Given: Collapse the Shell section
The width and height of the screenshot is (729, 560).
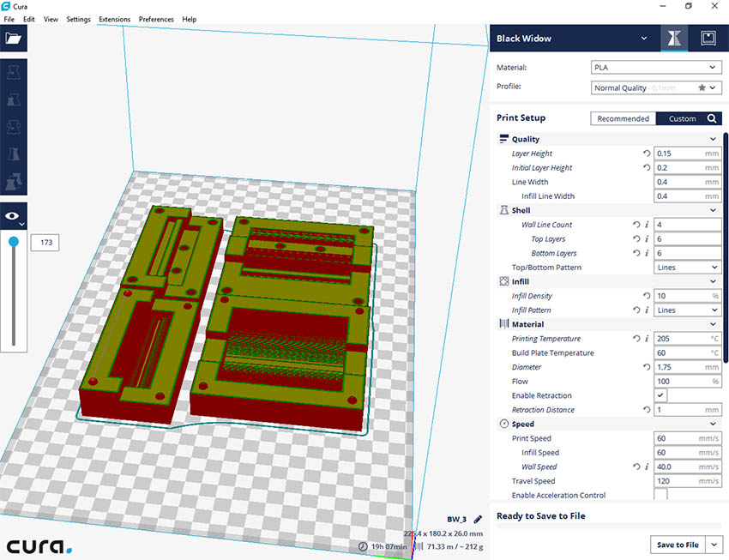Looking at the screenshot, I should (x=713, y=210).
